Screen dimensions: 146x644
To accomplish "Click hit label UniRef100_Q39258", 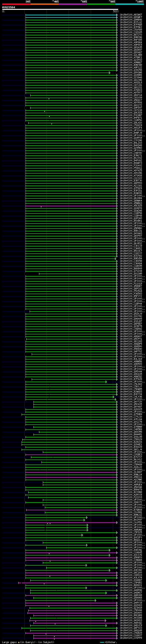I will coord(131,70).
